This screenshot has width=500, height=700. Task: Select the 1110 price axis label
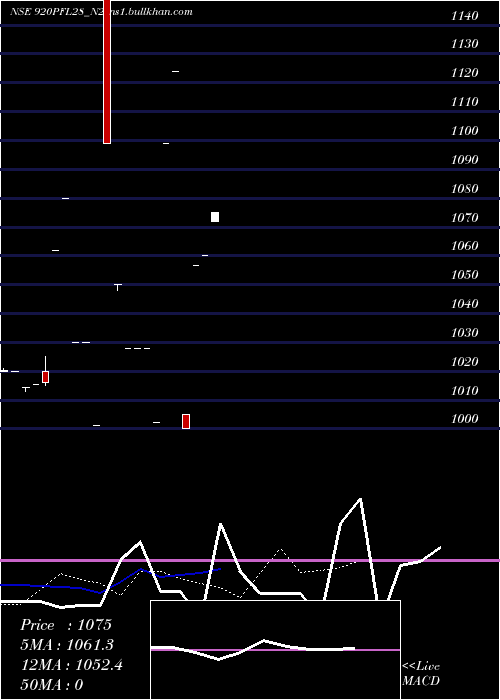click(x=465, y=102)
